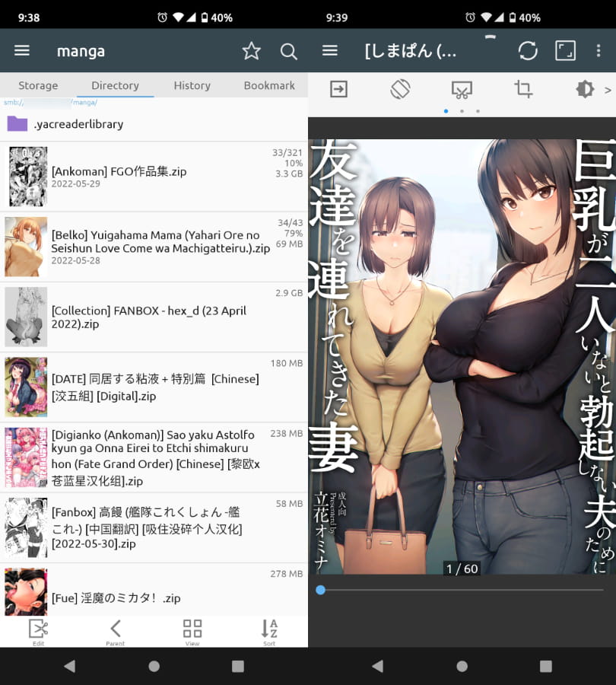Tap the page split scissors icon
The width and height of the screenshot is (616, 685).
coord(462,90)
